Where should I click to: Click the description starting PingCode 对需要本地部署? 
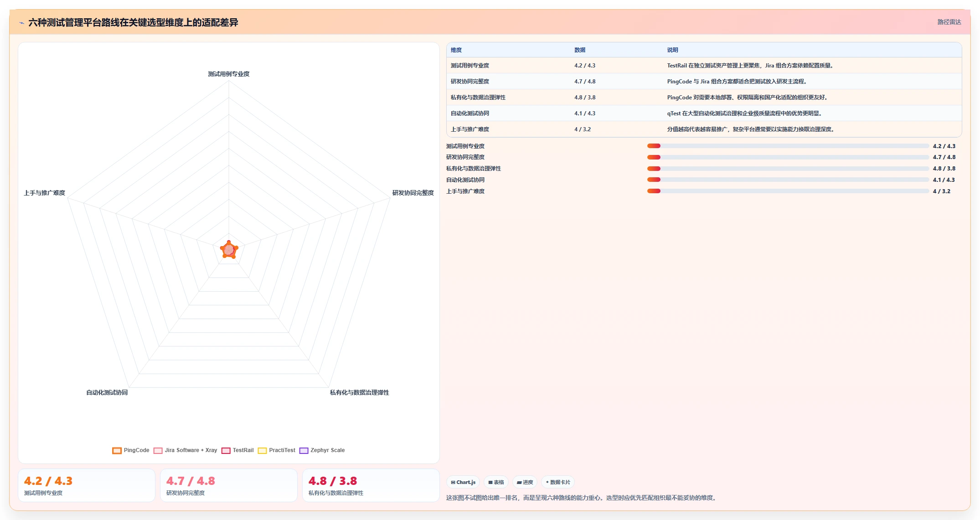748,98
